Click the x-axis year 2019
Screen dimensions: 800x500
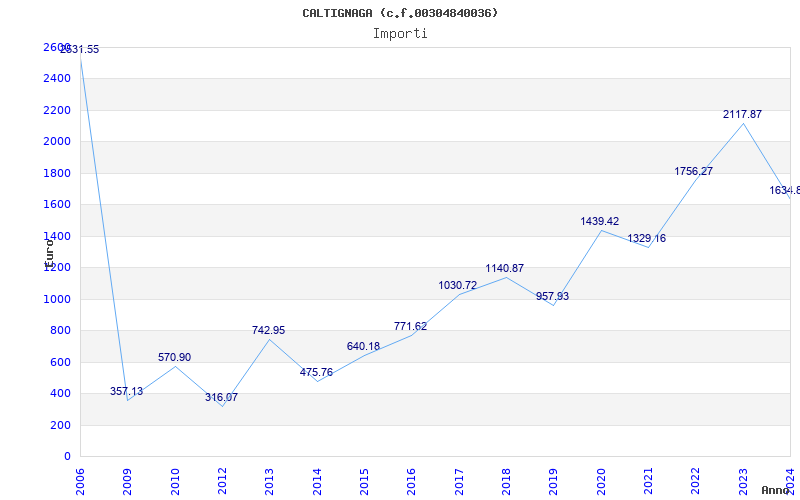[x=554, y=482]
